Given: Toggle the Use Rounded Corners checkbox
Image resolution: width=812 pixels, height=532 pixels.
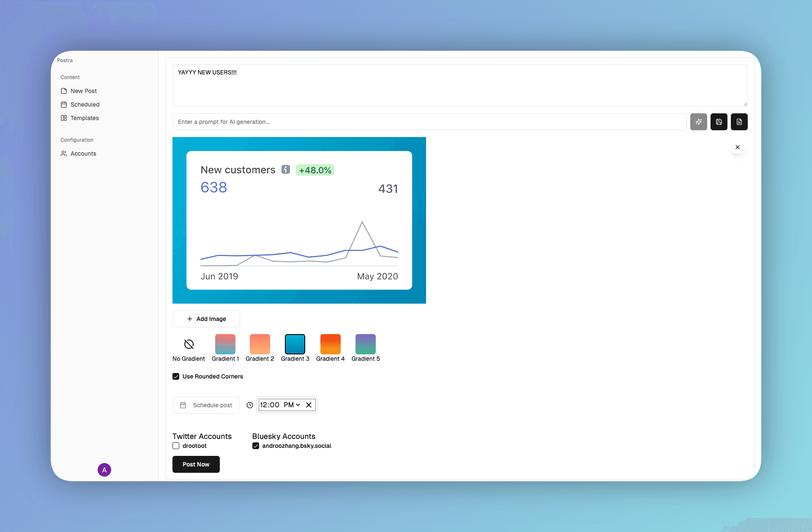Looking at the screenshot, I should click(176, 376).
